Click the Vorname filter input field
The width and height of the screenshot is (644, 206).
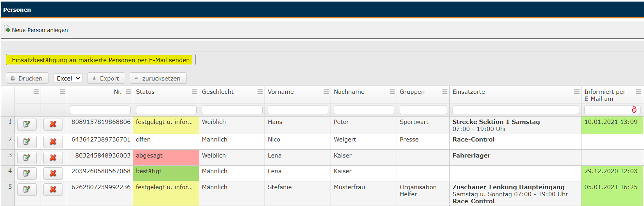(x=298, y=110)
